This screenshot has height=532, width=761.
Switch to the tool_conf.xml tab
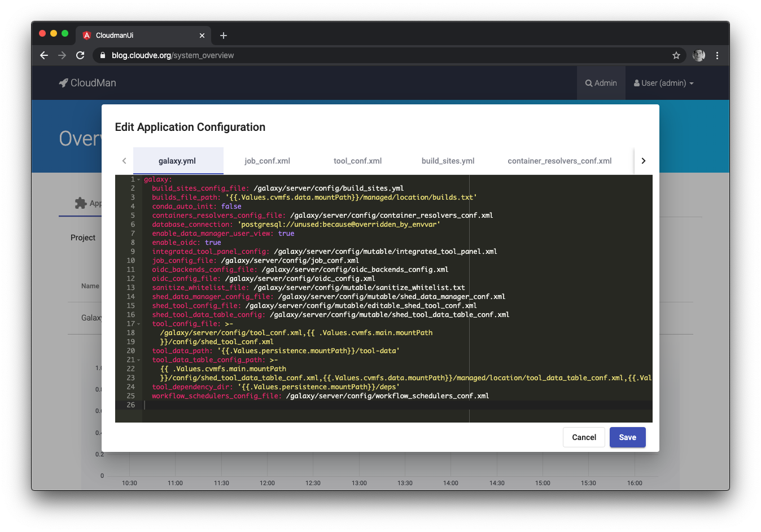tap(358, 161)
